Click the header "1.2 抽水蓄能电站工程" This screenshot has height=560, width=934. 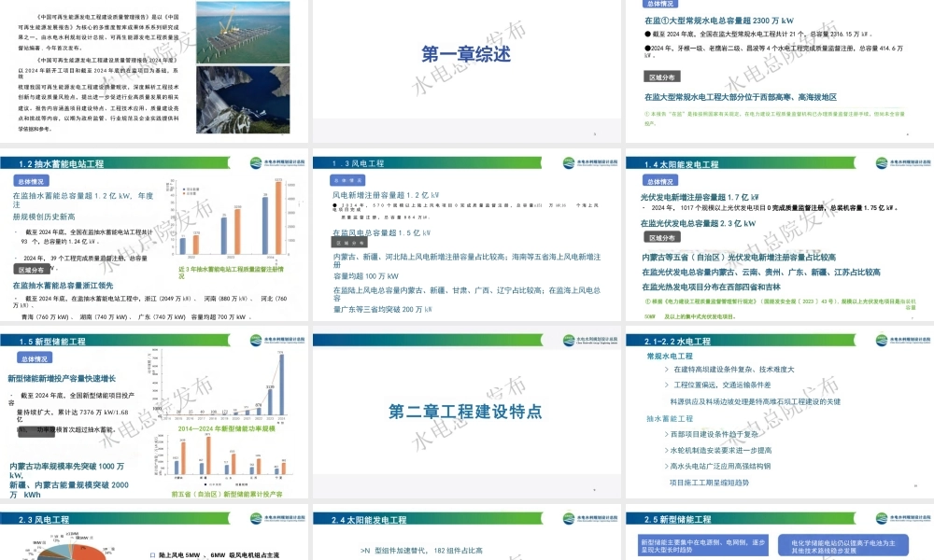click(62, 163)
